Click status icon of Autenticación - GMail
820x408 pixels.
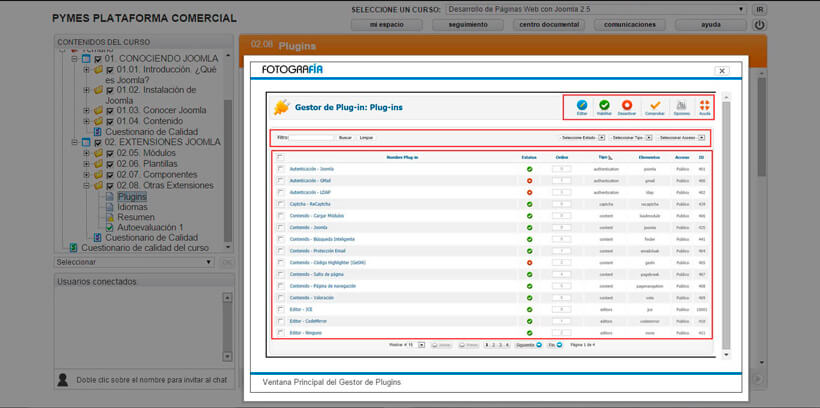[x=529, y=180]
